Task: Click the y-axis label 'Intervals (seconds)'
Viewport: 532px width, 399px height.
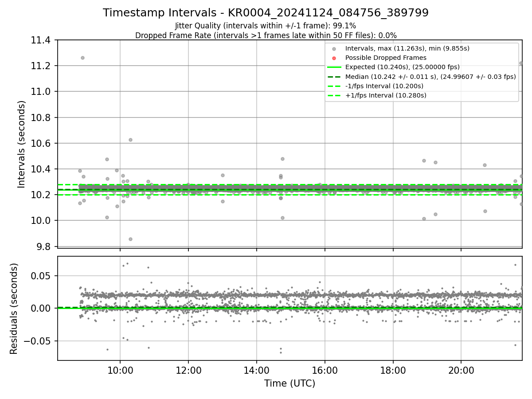Action: 22,144
